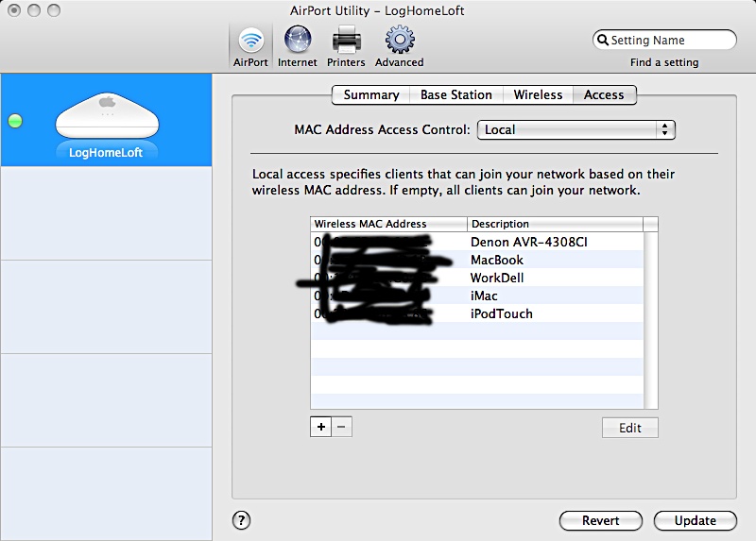Select the WorkDell entry

(x=477, y=278)
